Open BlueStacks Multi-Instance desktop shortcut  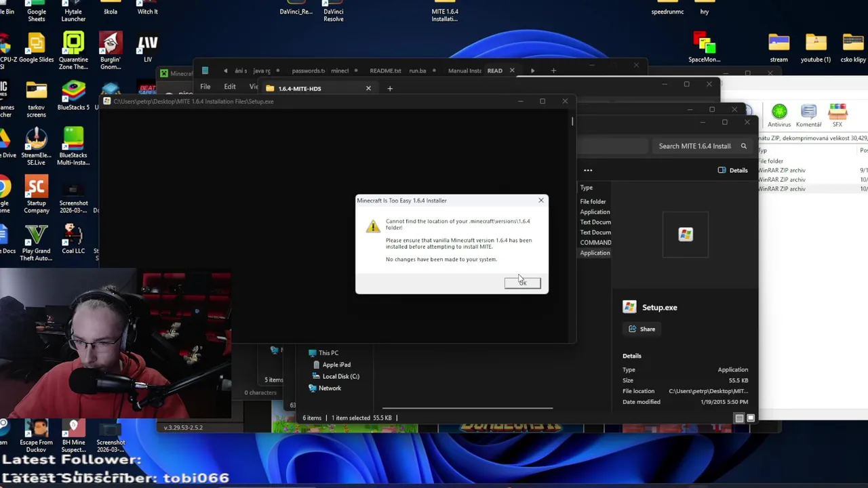tap(73, 146)
